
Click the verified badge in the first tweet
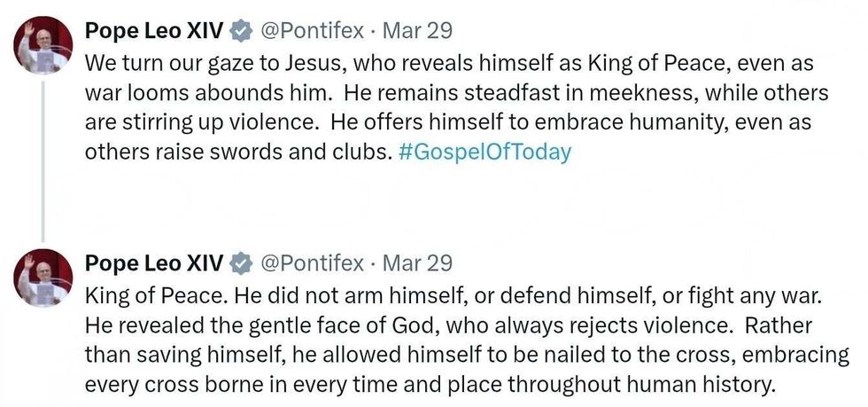239,31
